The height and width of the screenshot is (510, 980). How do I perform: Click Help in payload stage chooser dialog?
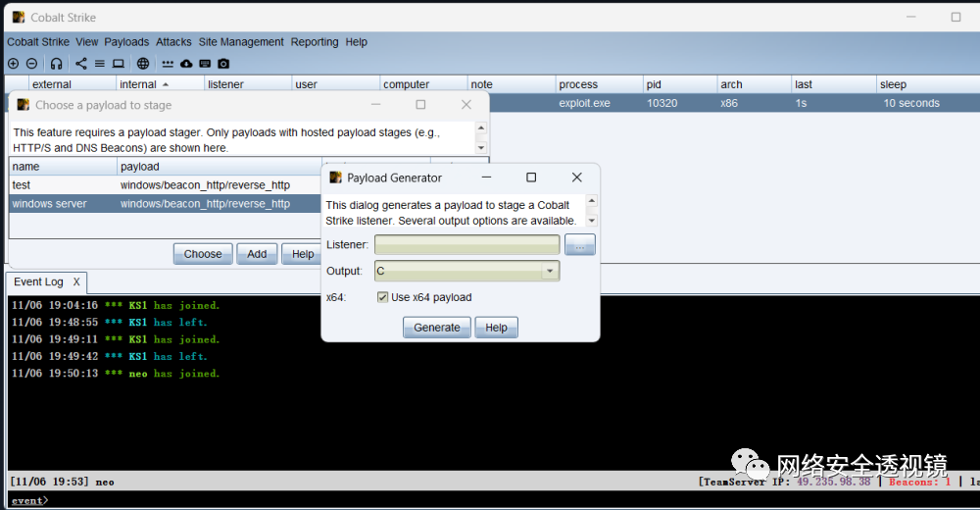click(x=303, y=254)
